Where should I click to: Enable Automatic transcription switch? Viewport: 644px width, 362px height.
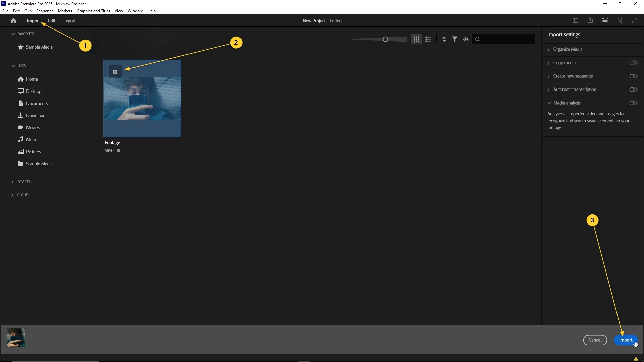633,89
